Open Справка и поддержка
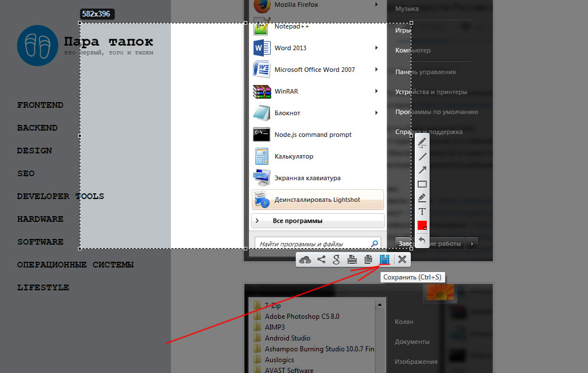This screenshot has width=588, height=373. (x=428, y=132)
